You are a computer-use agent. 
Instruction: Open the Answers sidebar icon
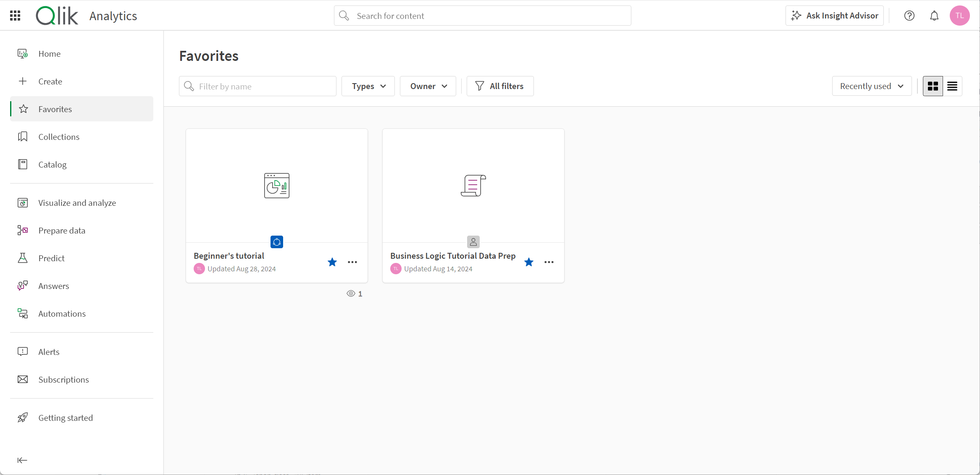click(x=23, y=286)
